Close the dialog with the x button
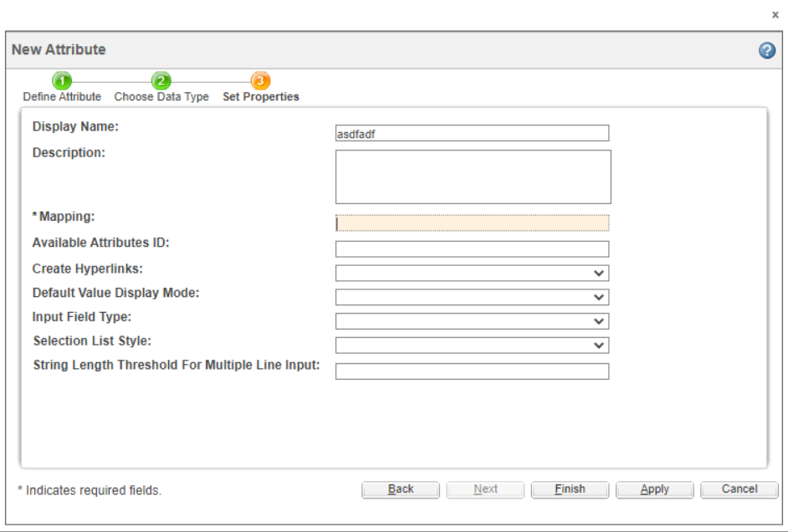The height and width of the screenshot is (532, 788). pyautogui.click(x=775, y=15)
